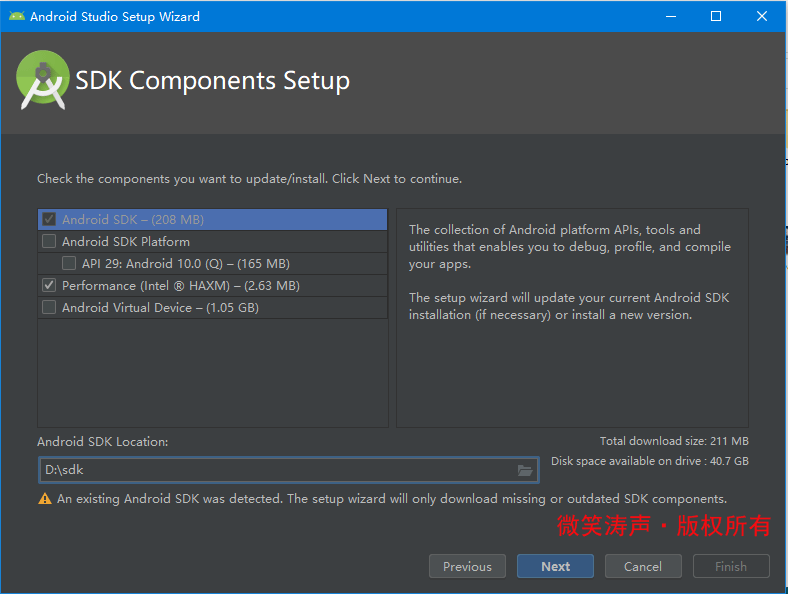Viewport: 788px width, 594px height.
Task: Check the Android Virtual Device checkbox
Action: pos(49,307)
